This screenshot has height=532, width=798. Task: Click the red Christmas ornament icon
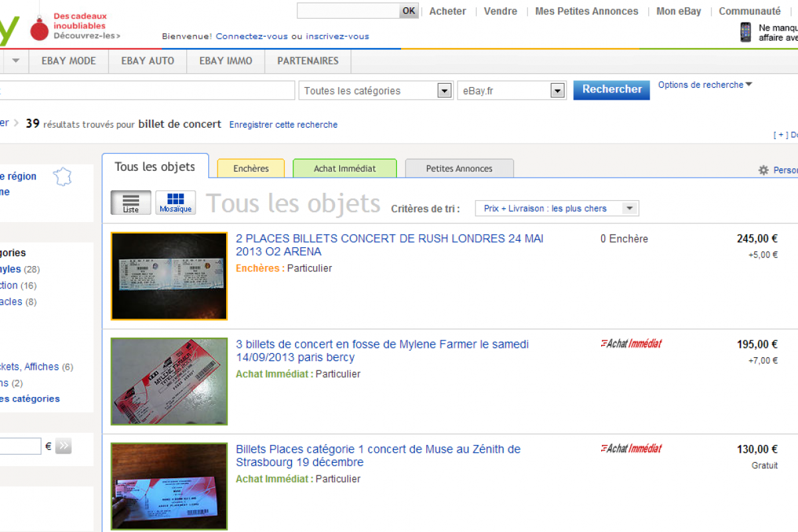click(x=40, y=28)
